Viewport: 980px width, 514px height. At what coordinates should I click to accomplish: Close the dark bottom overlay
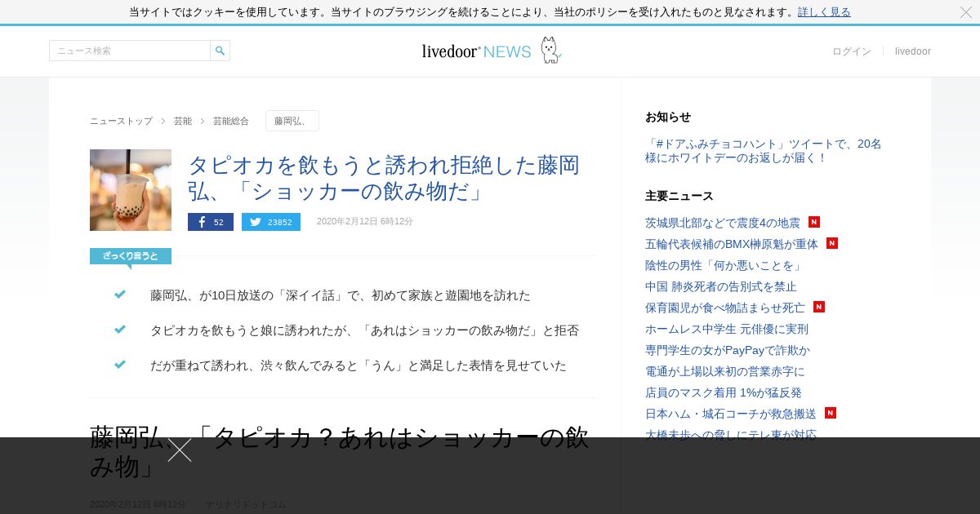180,450
